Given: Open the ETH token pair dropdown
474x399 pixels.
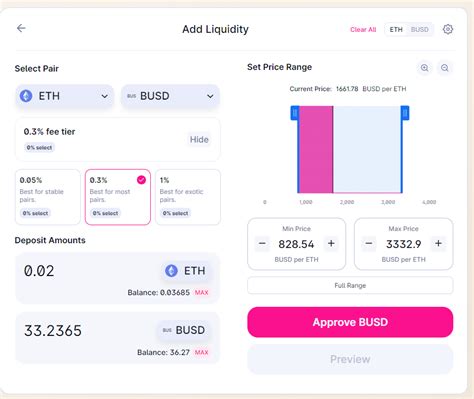Looking at the screenshot, I should 65,96.
